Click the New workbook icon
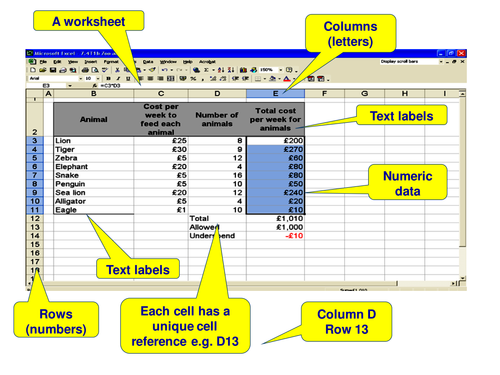The height and width of the screenshot is (375, 500). [33, 70]
